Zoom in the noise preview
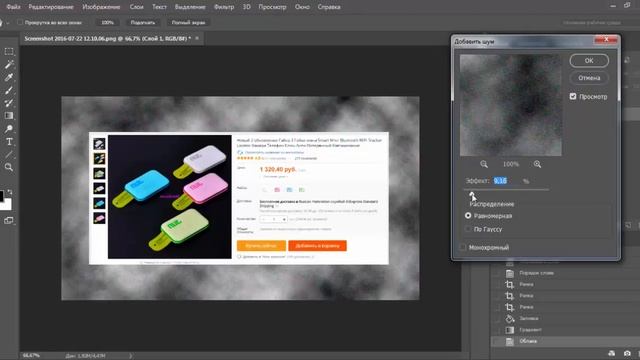The image size is (640, 360). point(537,164)
